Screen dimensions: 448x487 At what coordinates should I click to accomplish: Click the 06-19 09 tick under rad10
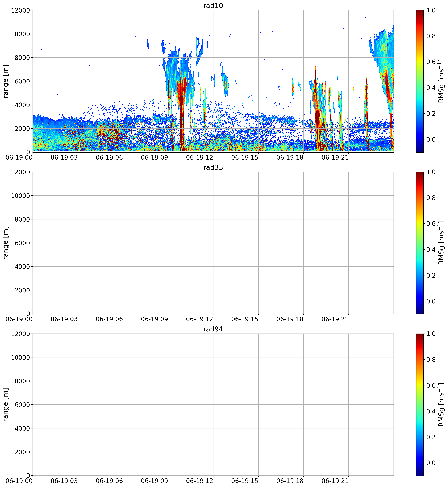(x=154, y=158)
